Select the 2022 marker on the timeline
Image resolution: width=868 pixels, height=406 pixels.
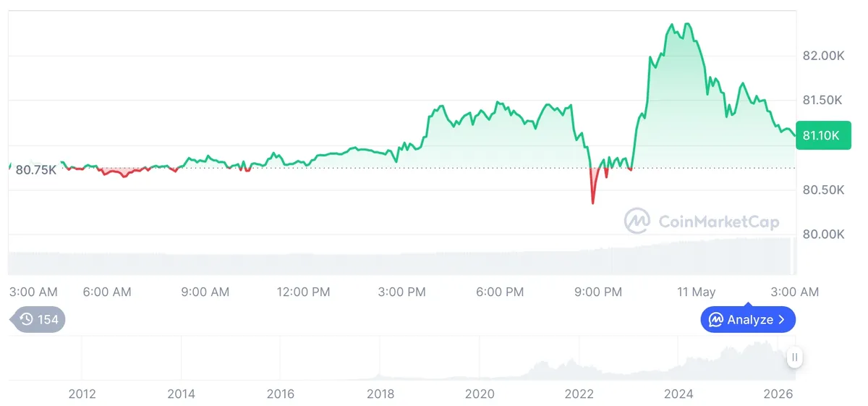579,394
